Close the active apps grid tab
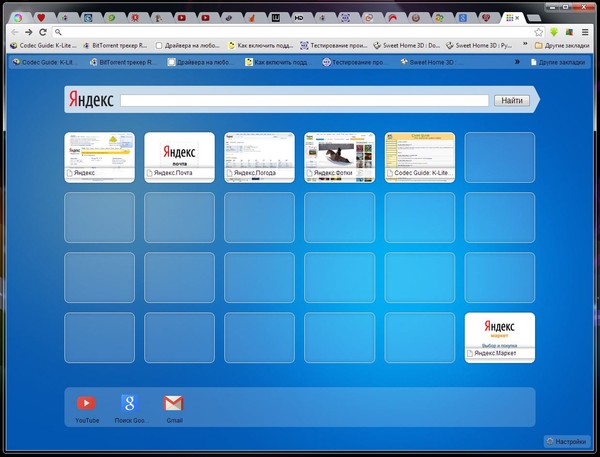This screenshot has width=600, height=457. pos(517,18)
